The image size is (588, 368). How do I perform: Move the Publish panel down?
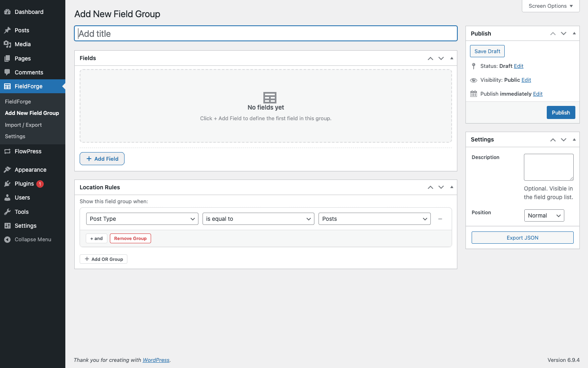click(563, 34)
